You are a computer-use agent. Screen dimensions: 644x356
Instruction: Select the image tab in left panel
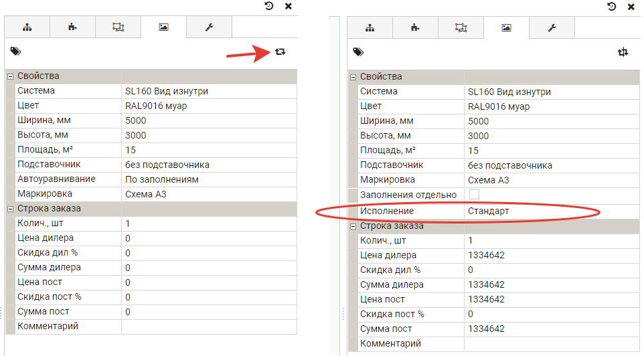coord(163,27)
